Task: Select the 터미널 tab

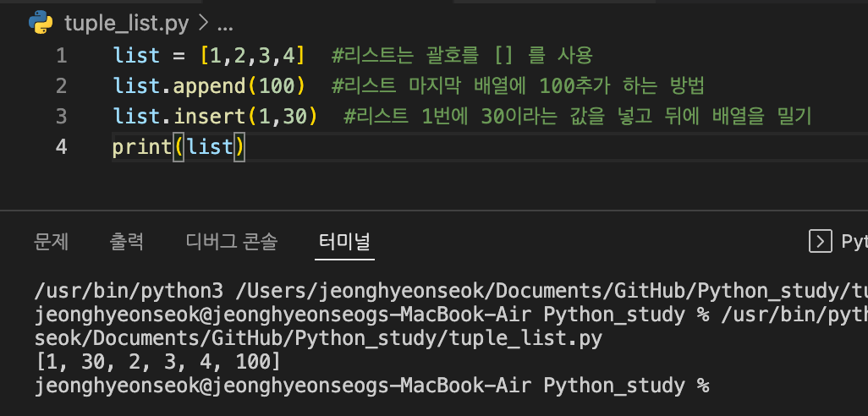Action: coord(344,242)
